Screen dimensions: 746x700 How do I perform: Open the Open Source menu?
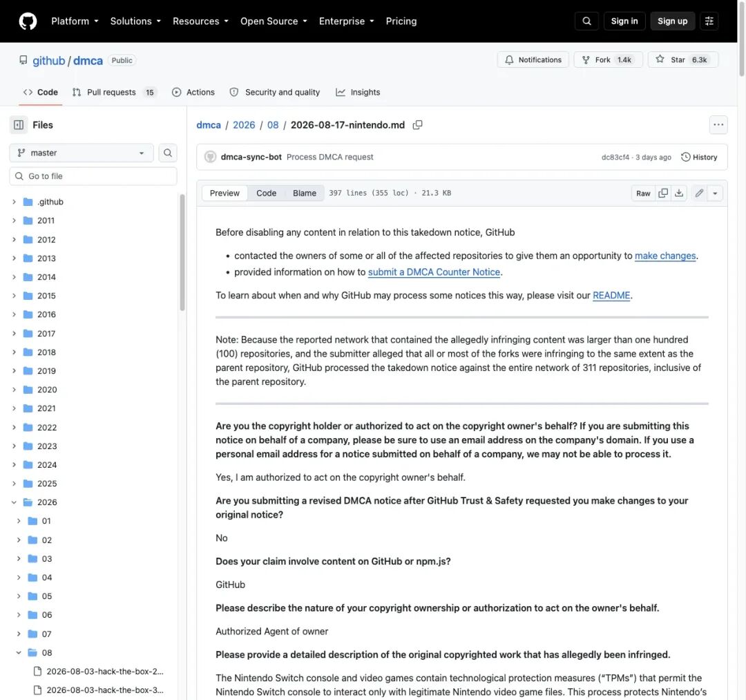[x=274, y=21]
